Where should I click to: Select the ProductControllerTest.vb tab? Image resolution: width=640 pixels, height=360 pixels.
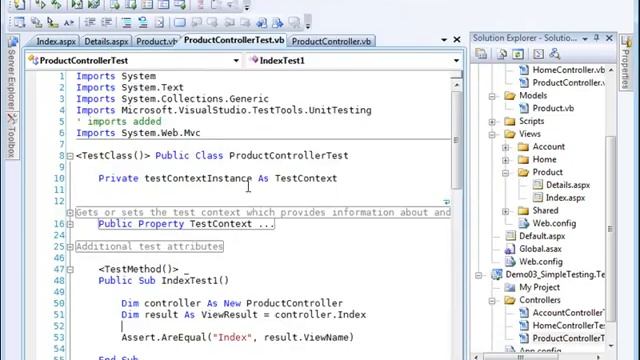234,40
